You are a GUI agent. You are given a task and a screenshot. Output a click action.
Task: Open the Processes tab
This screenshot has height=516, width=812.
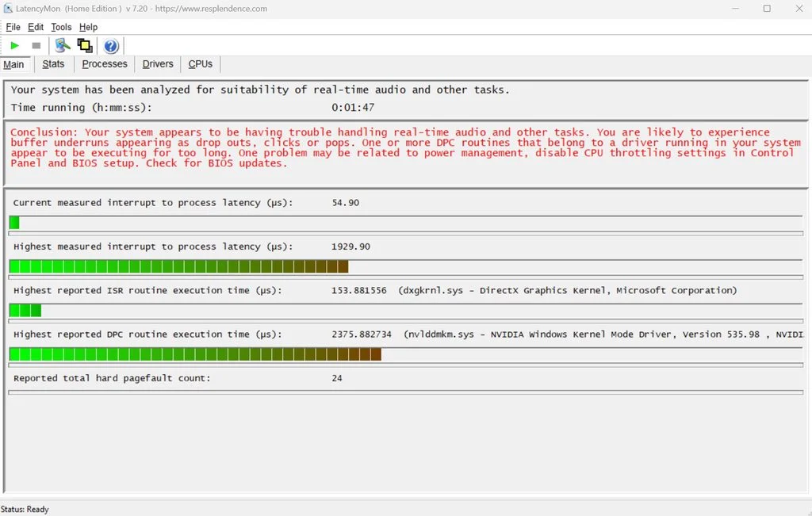click(105, 63)
